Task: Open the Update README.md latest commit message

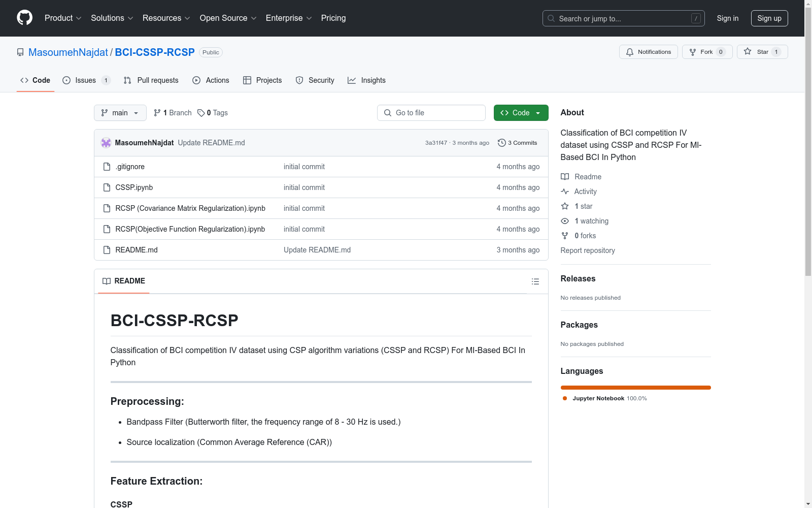Action: [x=211, y=143]
